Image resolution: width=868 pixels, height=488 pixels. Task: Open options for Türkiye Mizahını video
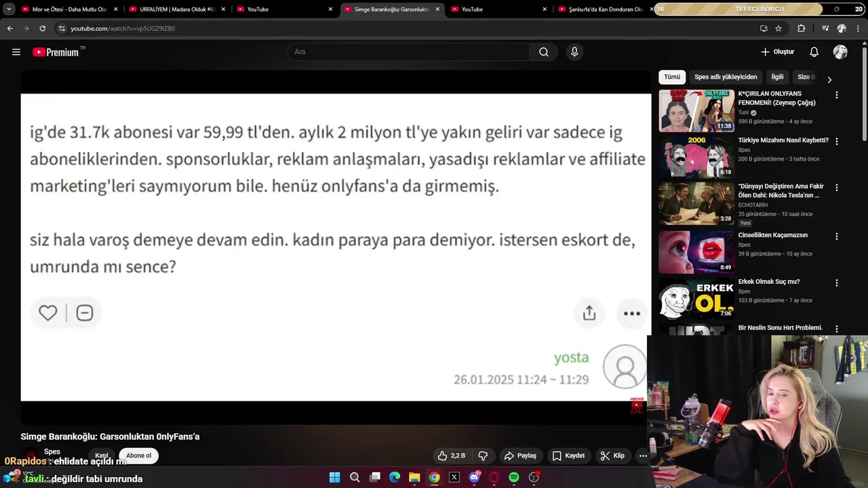[x=836, y=142]
